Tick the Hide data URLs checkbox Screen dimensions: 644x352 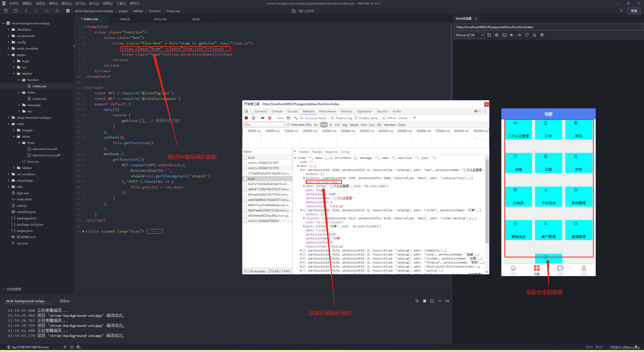click(x=288, y=124)
